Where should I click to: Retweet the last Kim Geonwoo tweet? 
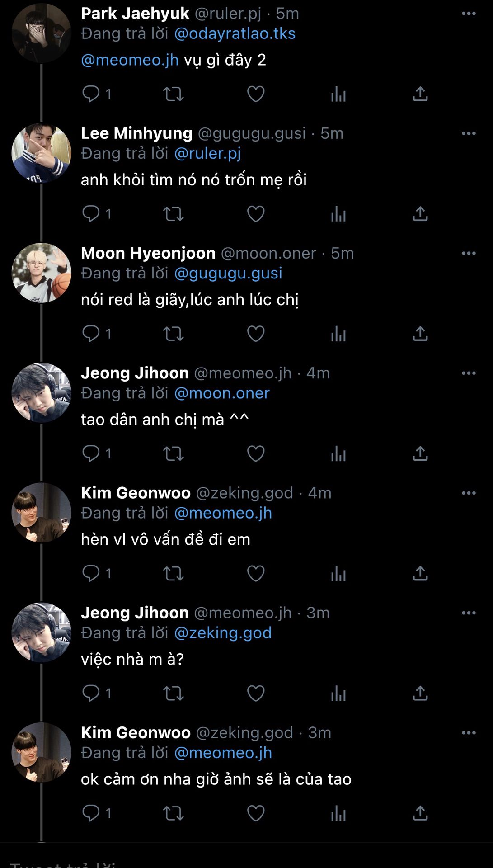point(173,813)
